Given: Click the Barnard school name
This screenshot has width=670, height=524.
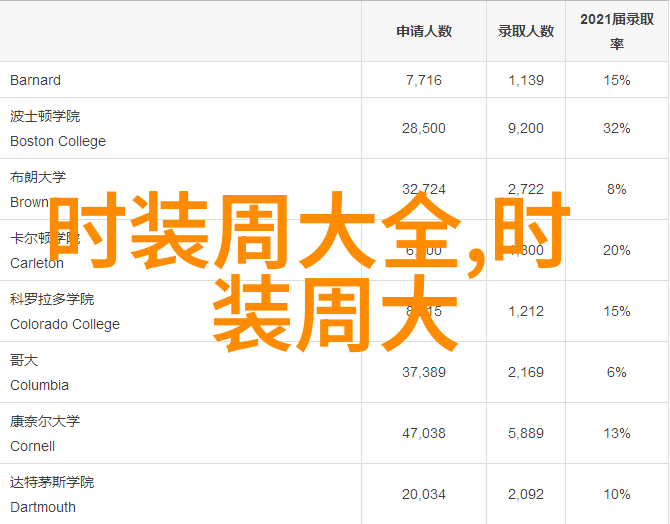Looking at the screenshot, I should click(35, 80).
